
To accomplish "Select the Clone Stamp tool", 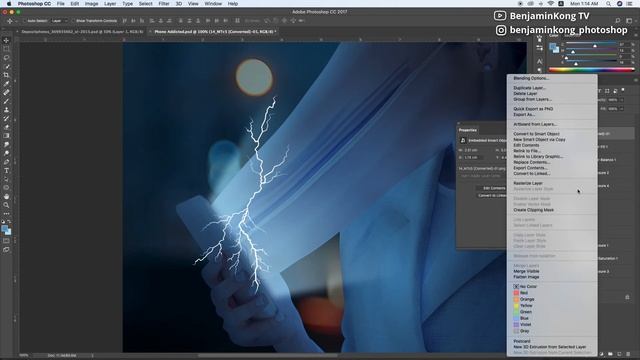I will [6, 110].
